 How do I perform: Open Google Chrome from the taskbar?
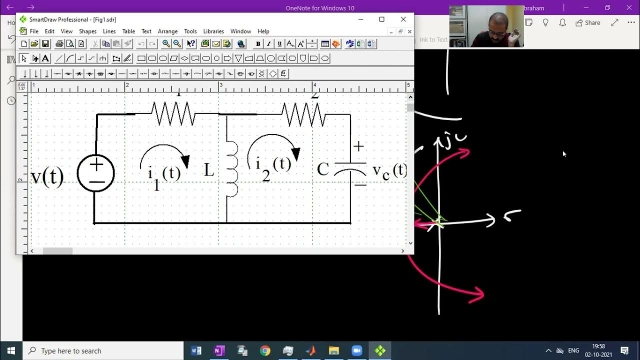[265, 351]
